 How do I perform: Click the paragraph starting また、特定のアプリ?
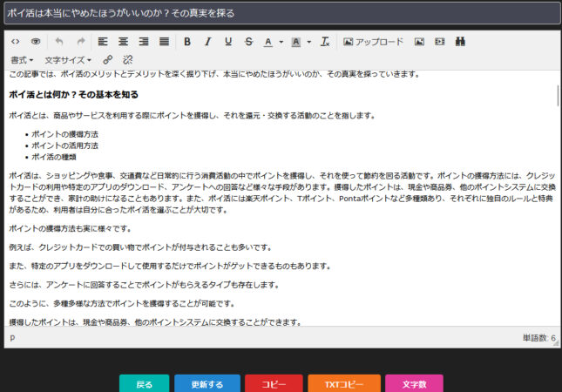pyautogui.click(x=171, y=266)
